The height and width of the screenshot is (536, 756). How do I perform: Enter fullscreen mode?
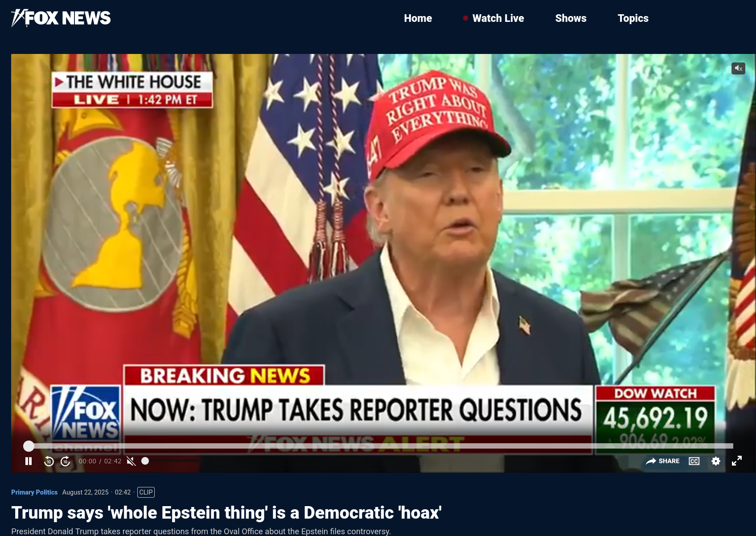(x=737, y=461)
